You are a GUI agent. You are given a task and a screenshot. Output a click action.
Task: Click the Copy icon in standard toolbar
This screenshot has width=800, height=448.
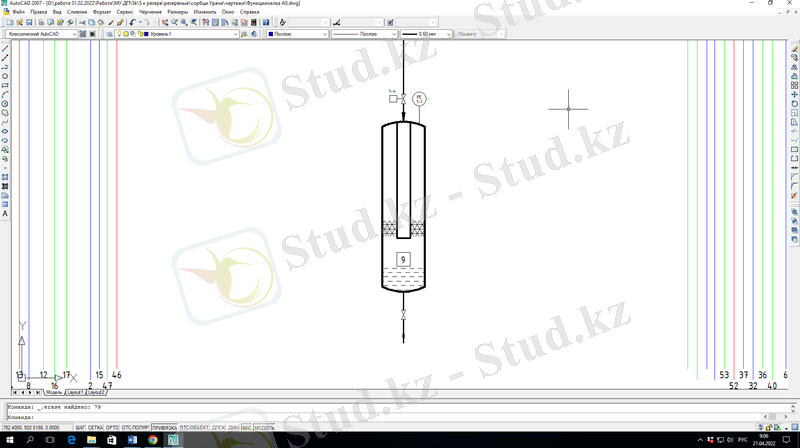point(91,22)
